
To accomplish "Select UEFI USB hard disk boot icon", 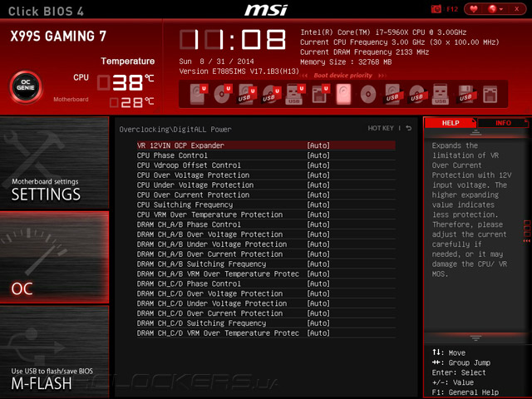I will click(x=247, y=94).
